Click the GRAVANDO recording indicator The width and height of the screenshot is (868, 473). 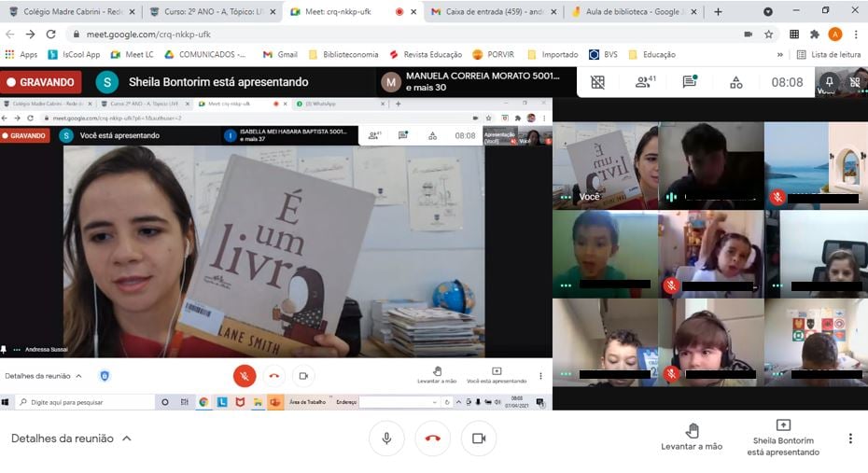(x=41, y=82)
